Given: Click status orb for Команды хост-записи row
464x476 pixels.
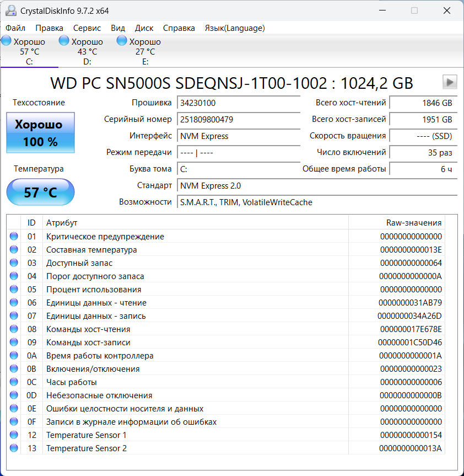Looking at the screenshot, I should click(14, 342).
